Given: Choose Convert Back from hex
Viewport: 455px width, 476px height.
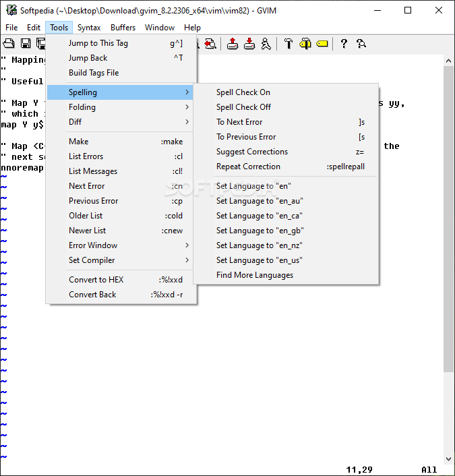Looking at the screenshot, I should pos(120,295).
